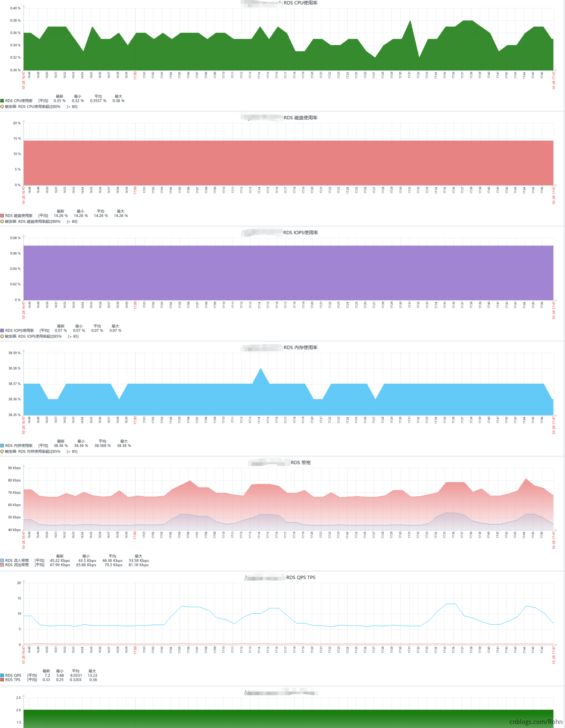Viewport: 565px width, 728px height.
Task: Select inflow bandwidth min value 43.5 Kbps
Action: tap(87, 561)
